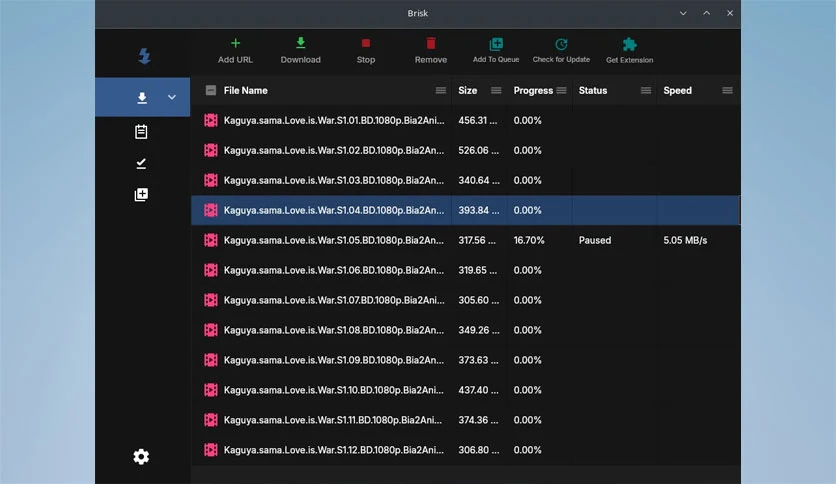Open the Status column menu

pos(646,91)
